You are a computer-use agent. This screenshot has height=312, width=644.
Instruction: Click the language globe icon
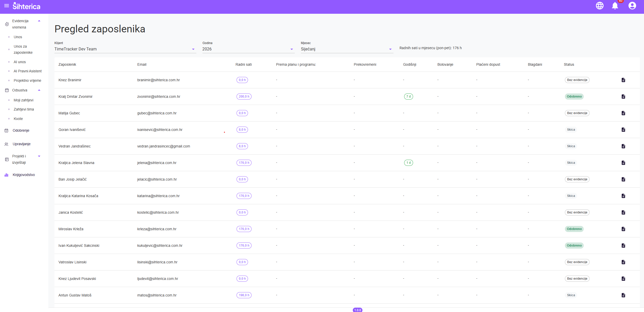point(599,6)
